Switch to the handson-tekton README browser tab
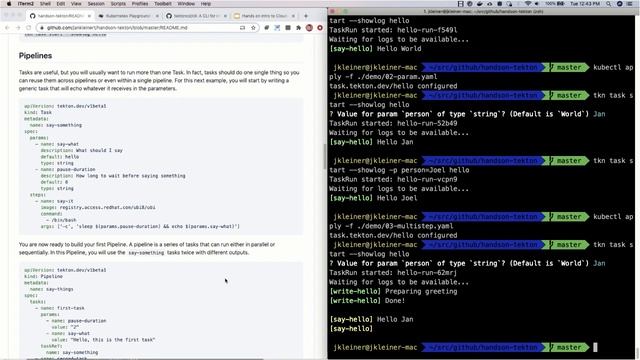Viewport: 640px width, 360px height. point(60,16)
